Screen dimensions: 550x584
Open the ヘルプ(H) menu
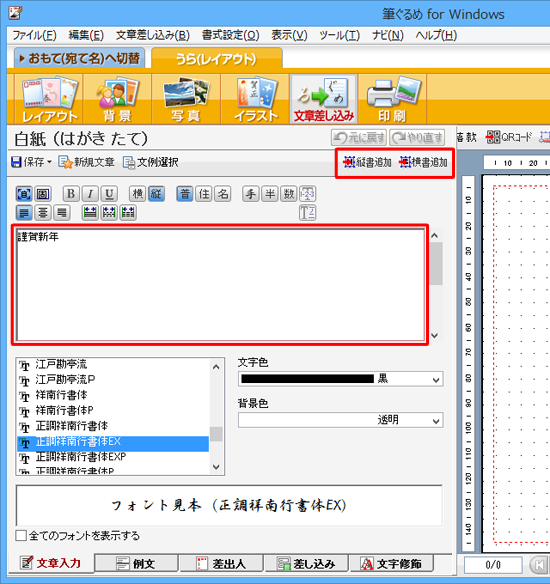[x=436, y=35]
